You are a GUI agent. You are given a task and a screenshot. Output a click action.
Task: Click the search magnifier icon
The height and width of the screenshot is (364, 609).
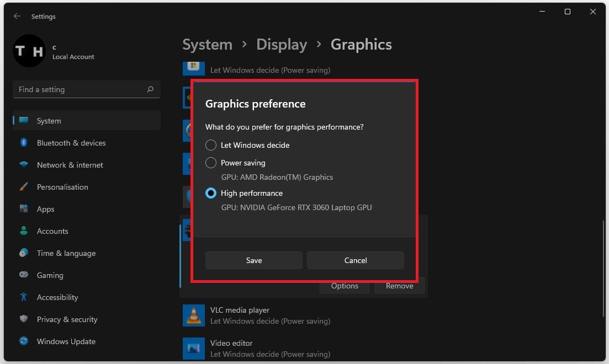(150, 89)
